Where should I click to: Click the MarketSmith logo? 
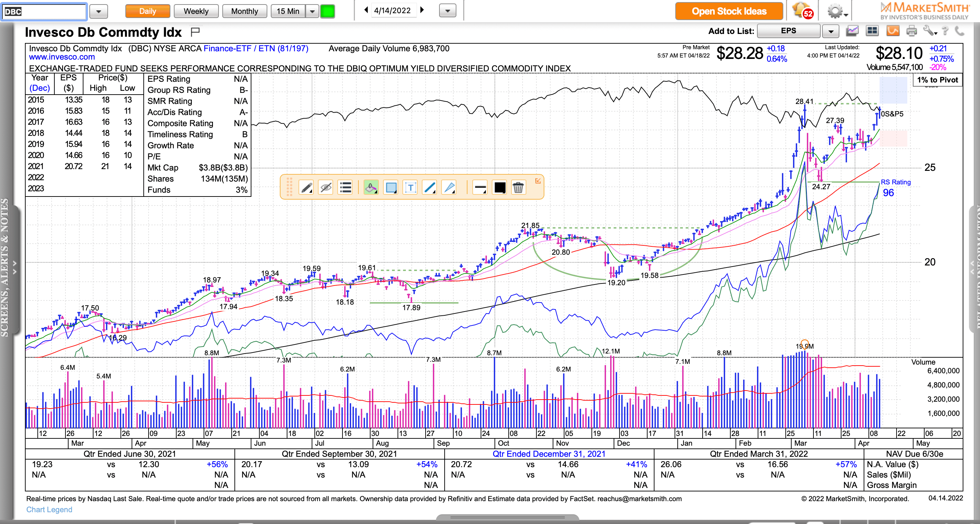[925, 11]
